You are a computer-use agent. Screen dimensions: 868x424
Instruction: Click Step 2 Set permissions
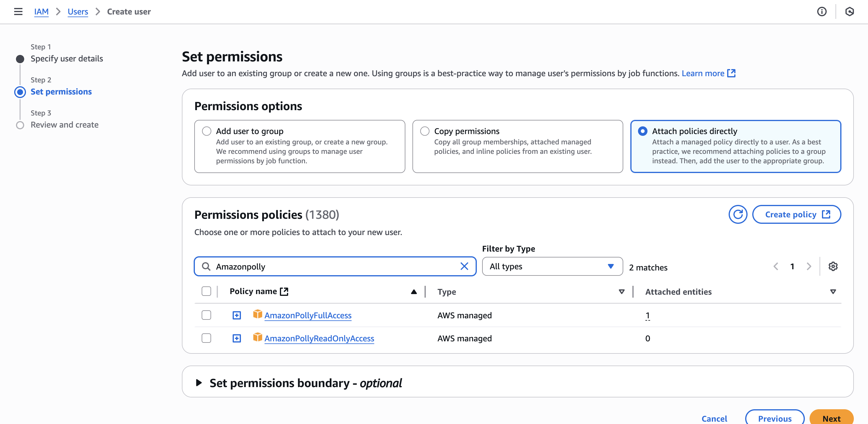point(61,92)
